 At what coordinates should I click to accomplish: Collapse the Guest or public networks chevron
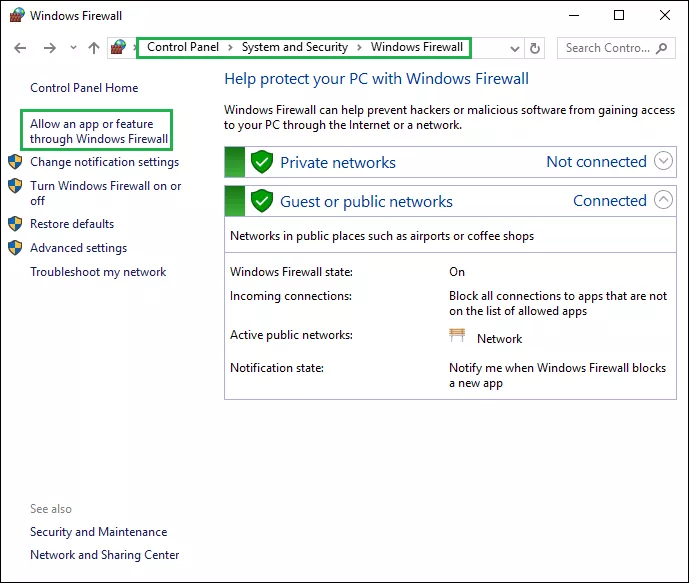pos(663,200)
